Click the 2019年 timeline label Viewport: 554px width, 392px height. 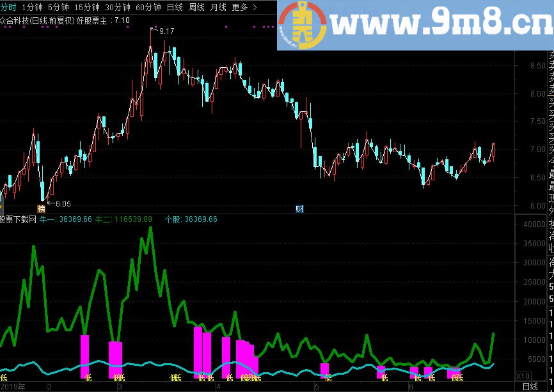(13, 387)
